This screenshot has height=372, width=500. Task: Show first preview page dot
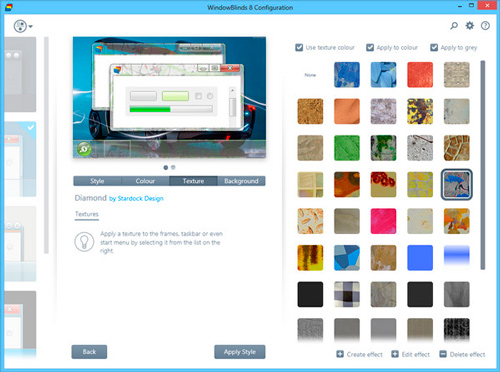[166, 168]
